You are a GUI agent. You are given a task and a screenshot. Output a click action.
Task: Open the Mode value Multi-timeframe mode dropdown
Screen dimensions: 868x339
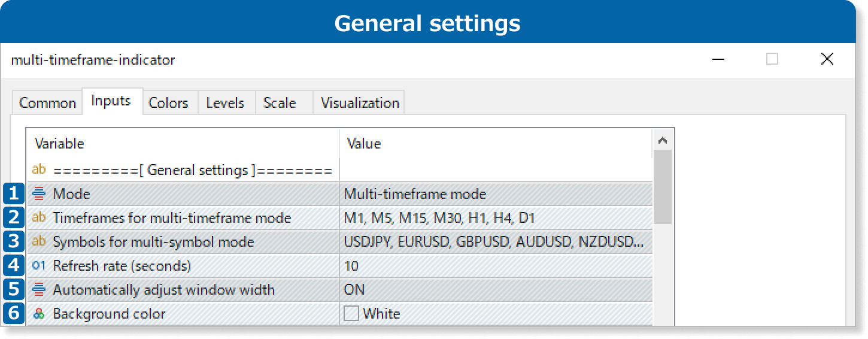(496, 193)
